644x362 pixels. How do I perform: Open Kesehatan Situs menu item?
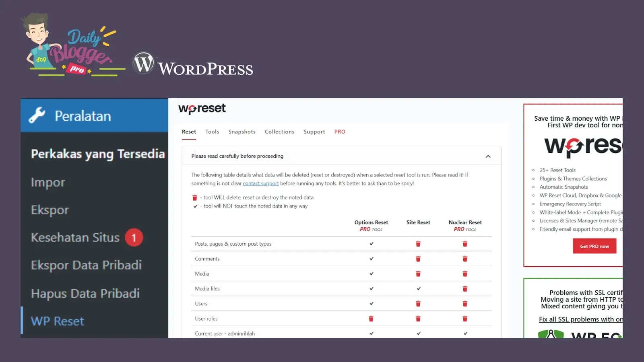coord(75,237)
